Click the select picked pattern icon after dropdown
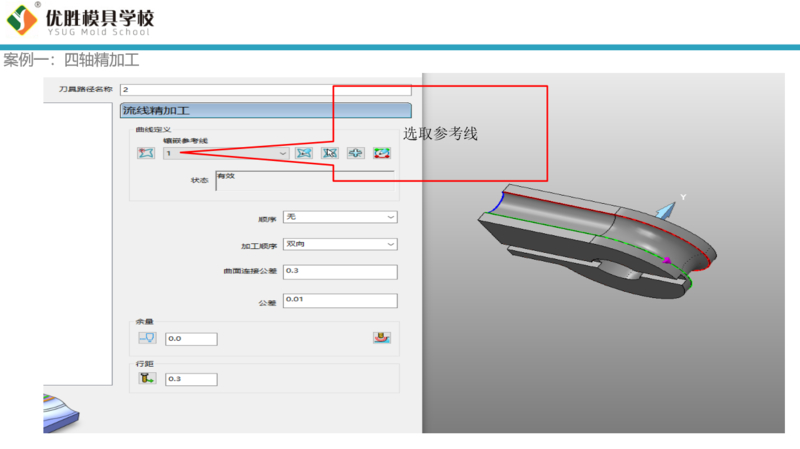The height and width of the screenshot is (449, 800). (304, 153)
